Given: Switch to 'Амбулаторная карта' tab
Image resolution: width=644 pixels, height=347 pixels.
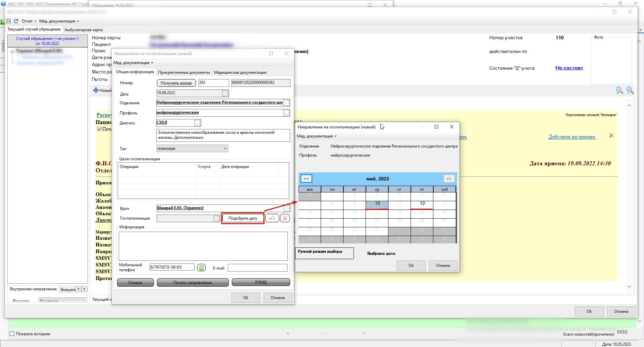Looking at the screenshot, I should (x=84, y=30).
